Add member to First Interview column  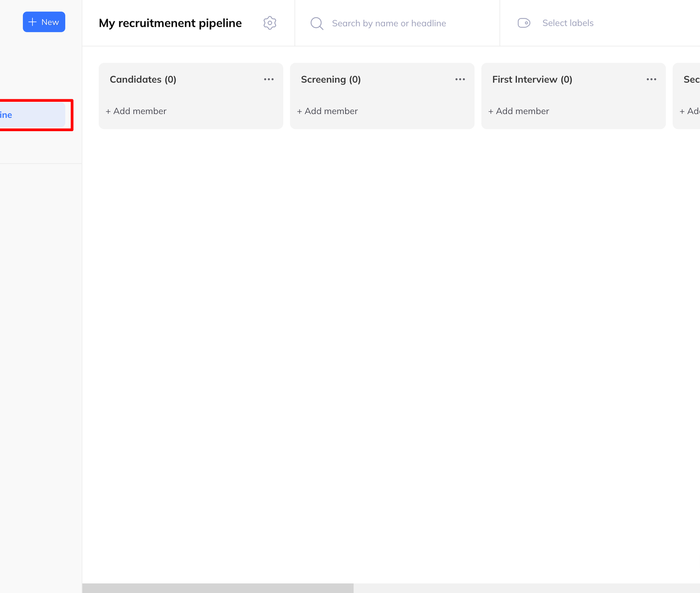[518, 111]
